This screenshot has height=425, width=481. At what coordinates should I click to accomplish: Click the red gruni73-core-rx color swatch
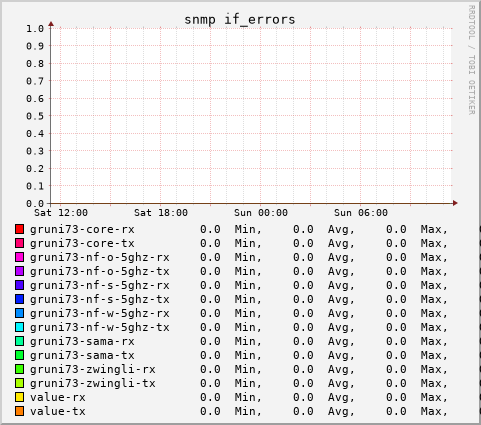pyautogui.click(x=20, y=229)
